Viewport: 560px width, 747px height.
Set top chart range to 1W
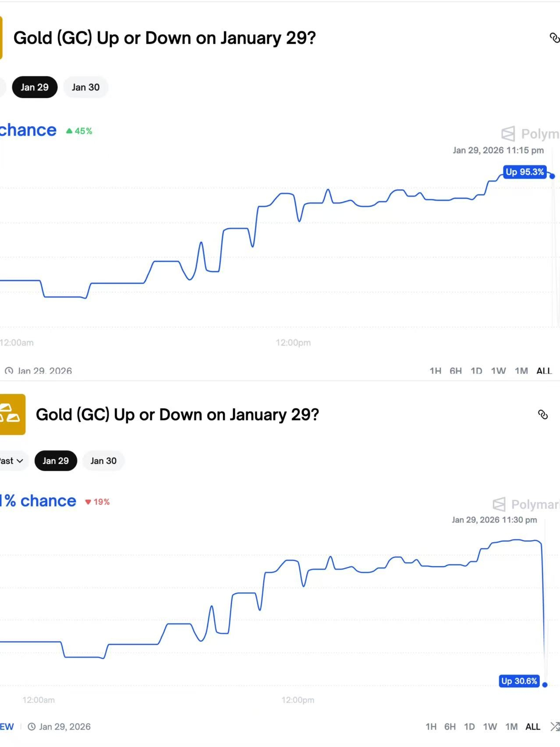499,371
